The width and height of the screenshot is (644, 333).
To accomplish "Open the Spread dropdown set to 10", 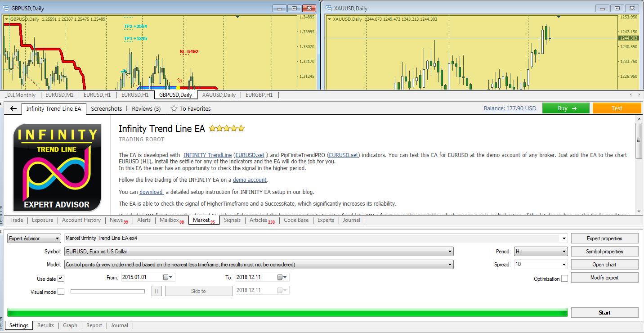I will (x=541, y=265).
